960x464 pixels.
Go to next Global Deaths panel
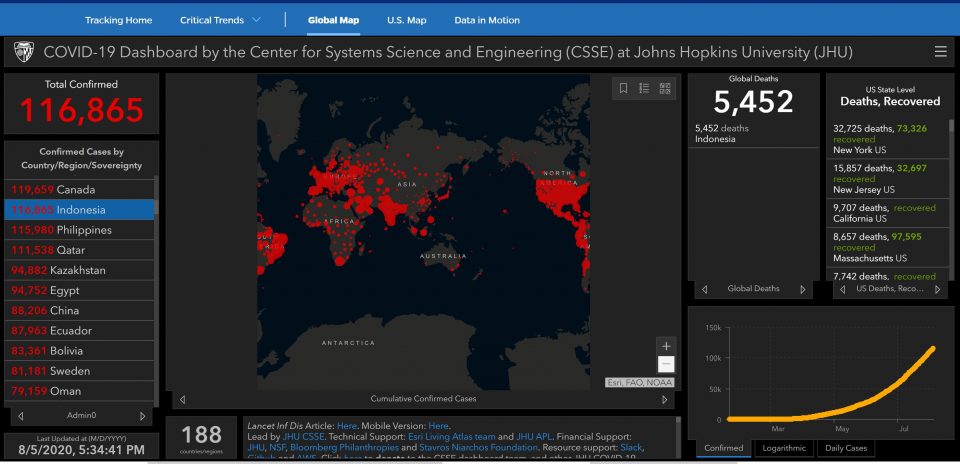[x=802, y=289]
